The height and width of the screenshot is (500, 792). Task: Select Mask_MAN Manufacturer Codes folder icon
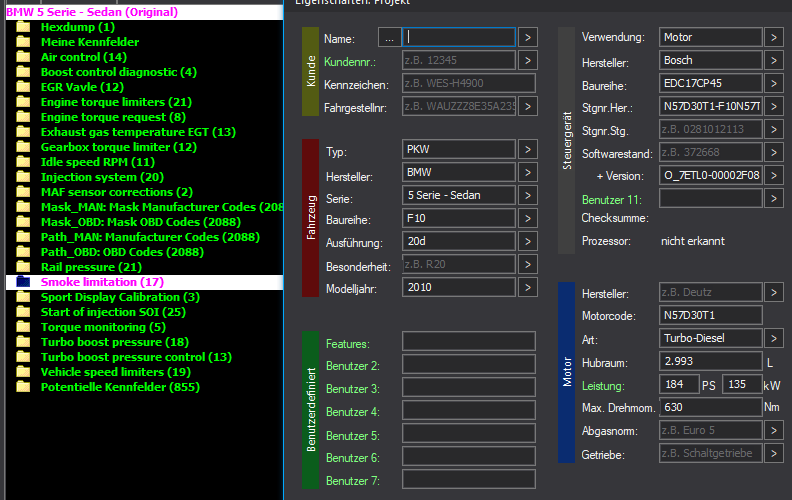(x=23, y=207)
